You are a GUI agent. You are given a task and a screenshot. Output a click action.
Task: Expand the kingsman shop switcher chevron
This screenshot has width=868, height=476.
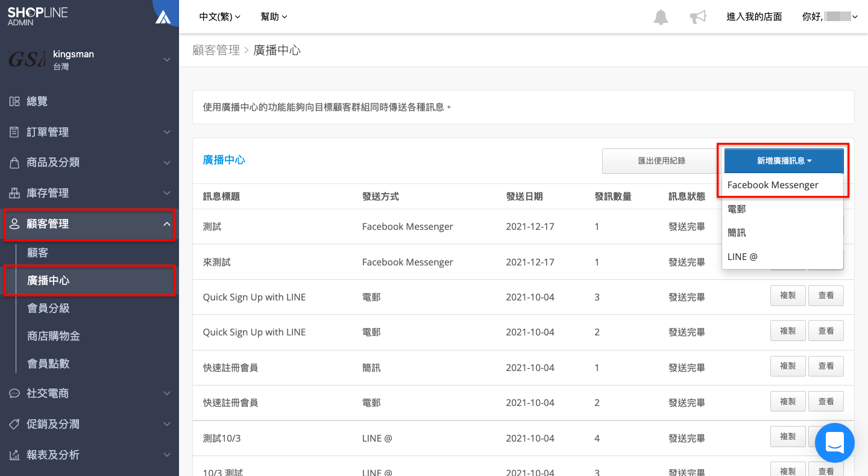[167, 60]
